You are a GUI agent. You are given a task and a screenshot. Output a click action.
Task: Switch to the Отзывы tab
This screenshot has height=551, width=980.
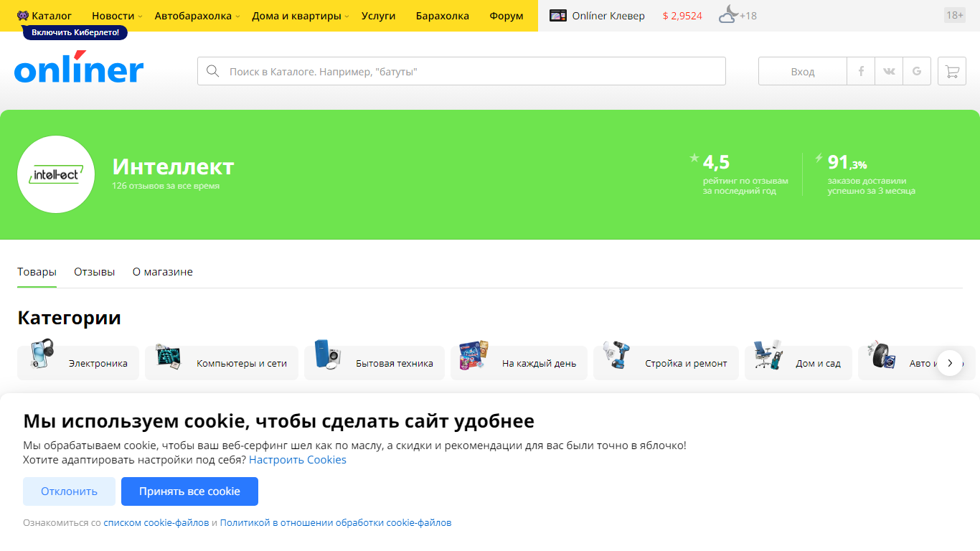tap(94, 272)
